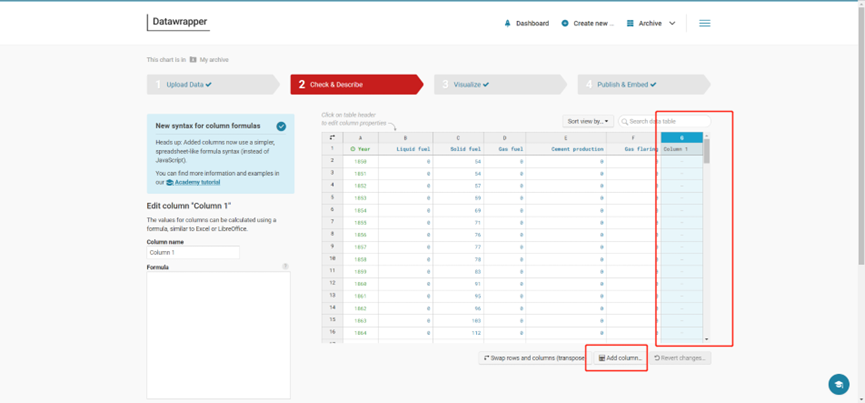Click Solid fuel value 69 in row 6

pos(458,211)
